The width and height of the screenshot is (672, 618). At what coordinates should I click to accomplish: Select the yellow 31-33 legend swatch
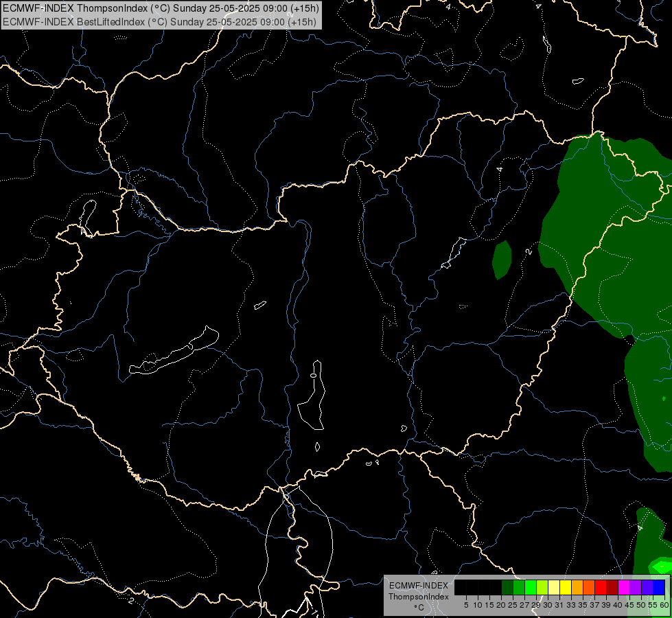click(566, 587)
